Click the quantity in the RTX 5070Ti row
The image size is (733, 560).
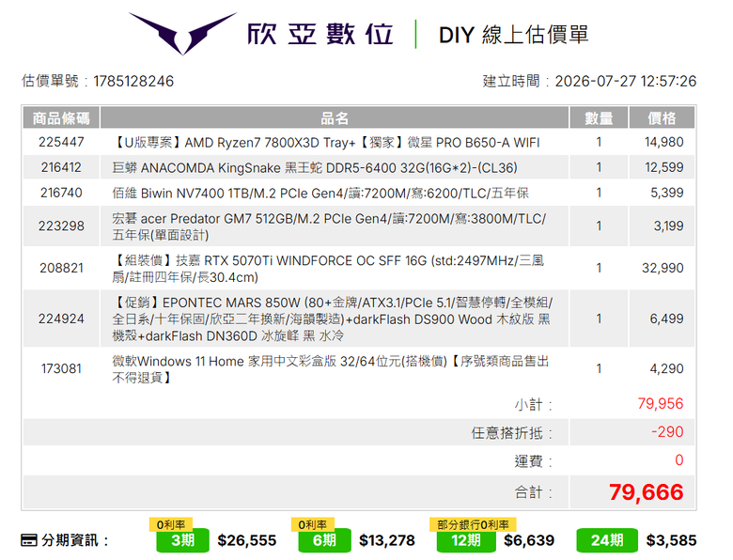point(599,268)
